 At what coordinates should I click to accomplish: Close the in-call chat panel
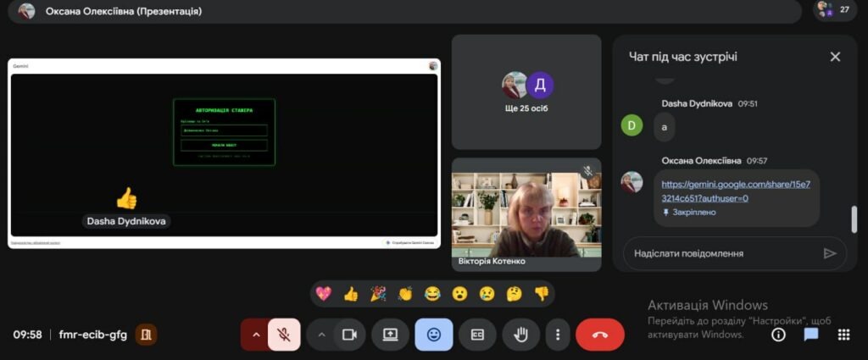click(835, 57)
